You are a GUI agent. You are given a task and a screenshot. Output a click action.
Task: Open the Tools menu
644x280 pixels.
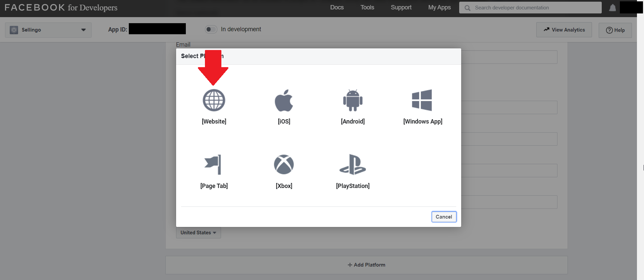[x=367, y=7]
